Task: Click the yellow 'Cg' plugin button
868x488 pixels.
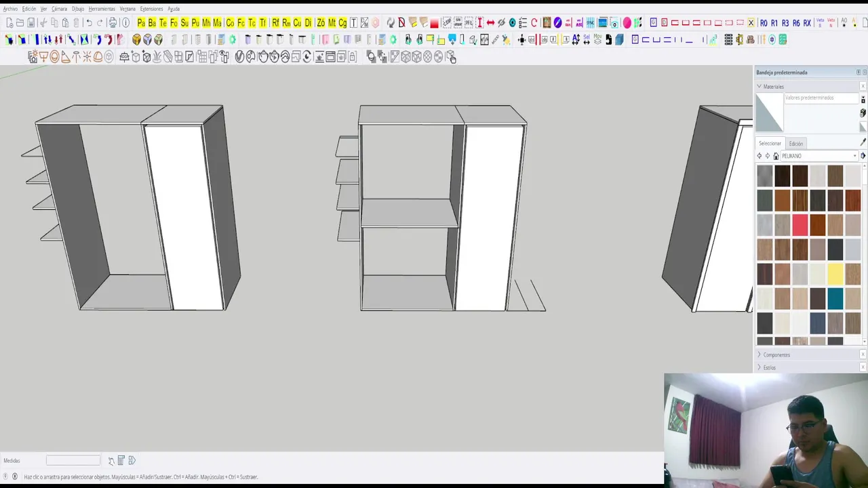Action: pyautogui.click(x=342, y=22)
